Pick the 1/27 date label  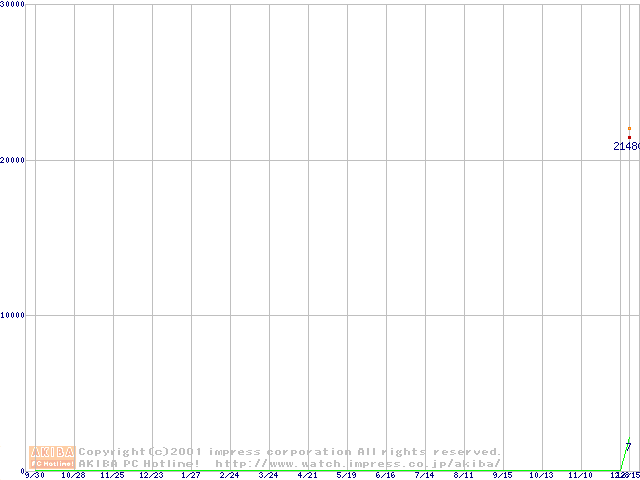190,475
